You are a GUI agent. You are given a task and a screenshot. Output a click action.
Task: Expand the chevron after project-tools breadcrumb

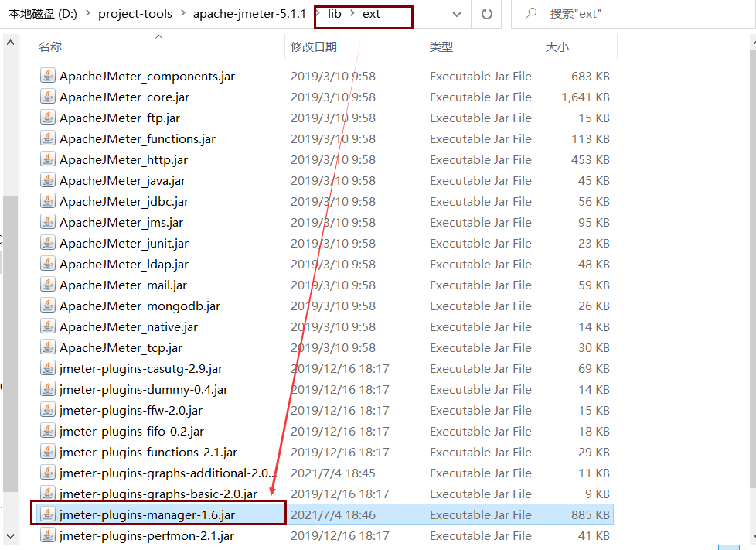[x=182, y=13]
